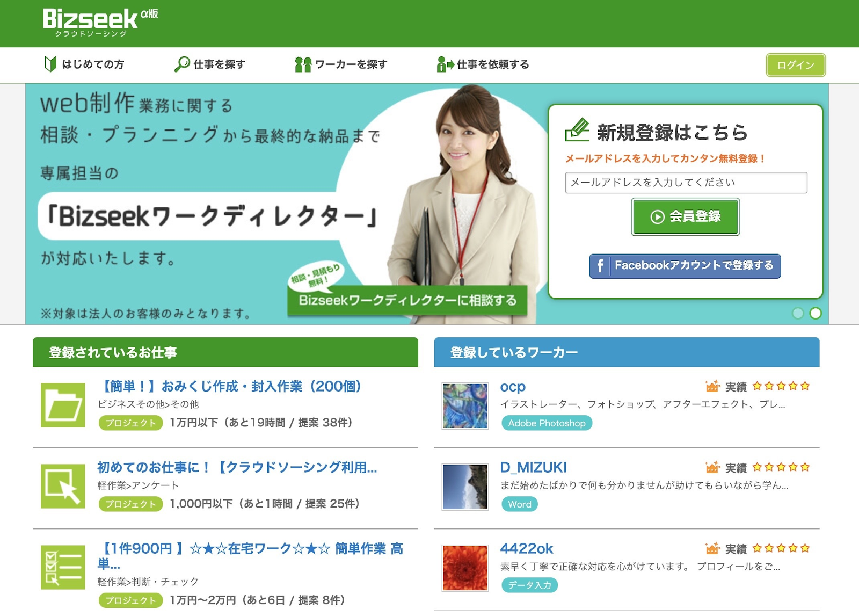
Task: Click the star rating for D_MIZUKI
Action: pyautogui.click(x=781, y=467)
